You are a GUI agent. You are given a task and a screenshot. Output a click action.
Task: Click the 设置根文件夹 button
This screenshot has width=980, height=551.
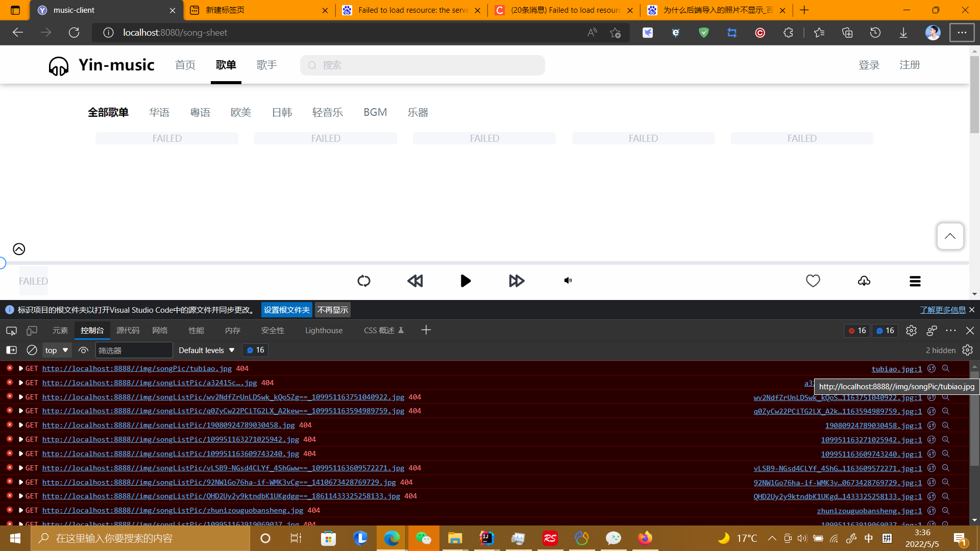[x=286, y=310]
